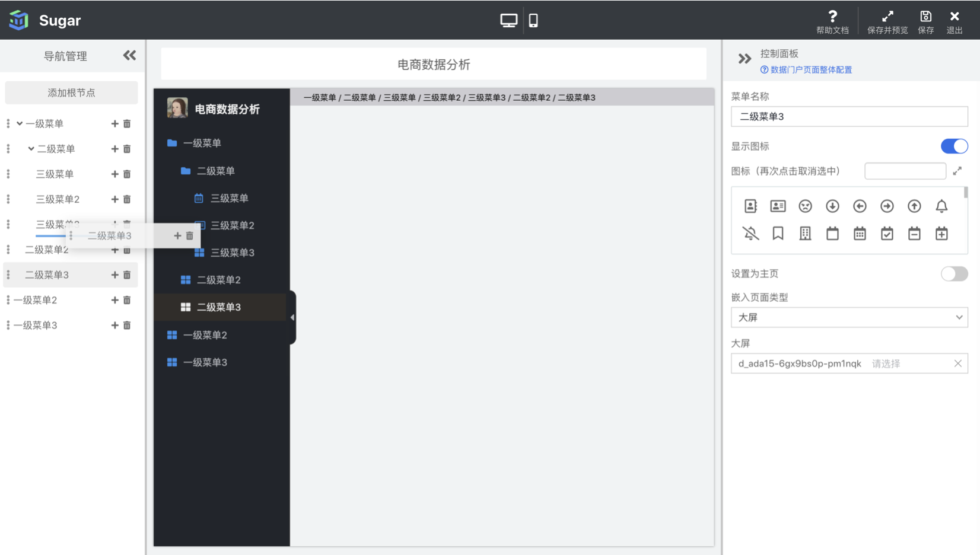Collapse the 控制面板 panel
This screenshot has width=980, height=555.
click(744, 59)
